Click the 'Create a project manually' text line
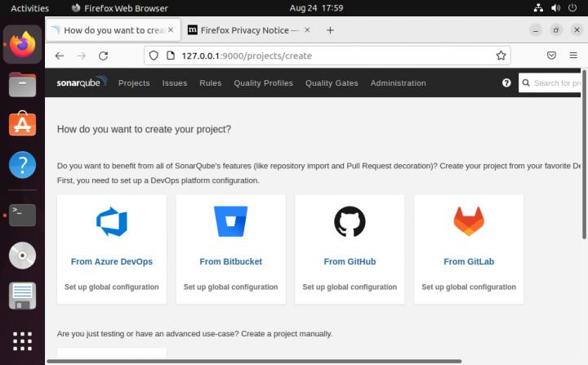The height and width of the screenshot is (365, 588). point(194,334)
